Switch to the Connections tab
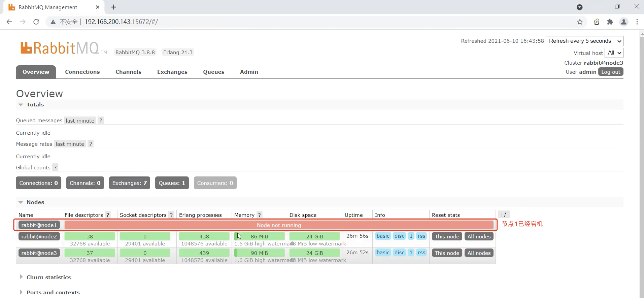The image size is (644, 298). pyautogui.click(x=82, y=72)
